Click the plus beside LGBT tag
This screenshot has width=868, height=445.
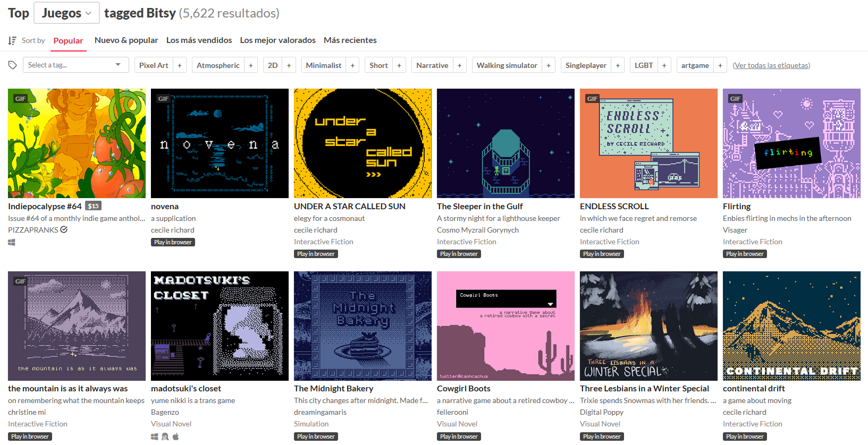(x=664, y=65)
